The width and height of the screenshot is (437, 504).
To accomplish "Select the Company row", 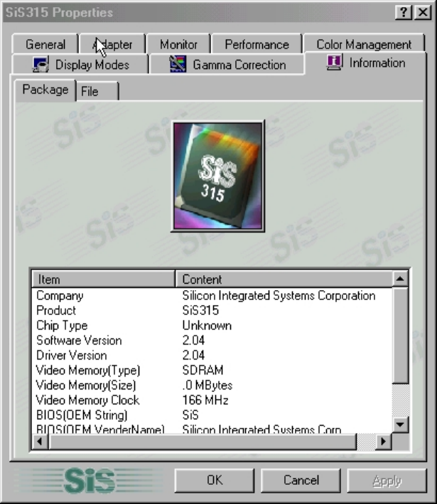I will point(212,296).
